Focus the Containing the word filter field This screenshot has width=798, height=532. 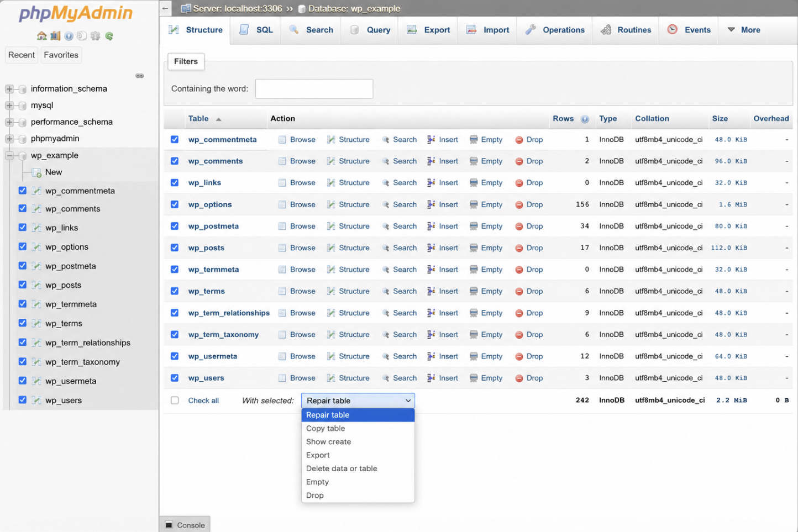pyautogui.click(x=314, y=89)
